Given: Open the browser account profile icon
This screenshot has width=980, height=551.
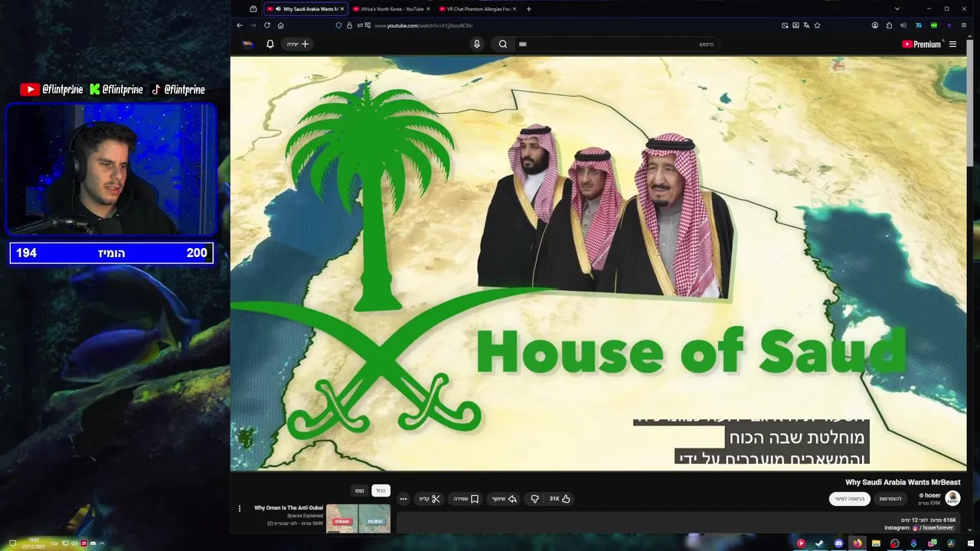Looking at the screenshot, I should 875,25.
